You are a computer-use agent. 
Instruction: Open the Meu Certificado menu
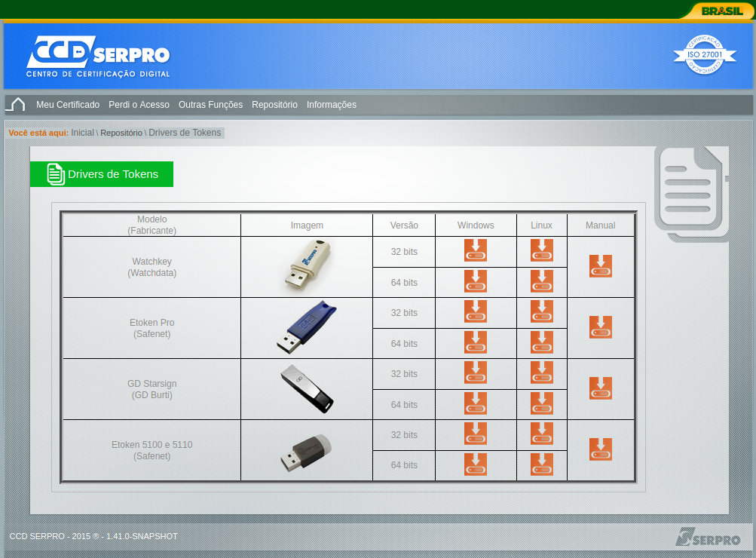point(68,105)
